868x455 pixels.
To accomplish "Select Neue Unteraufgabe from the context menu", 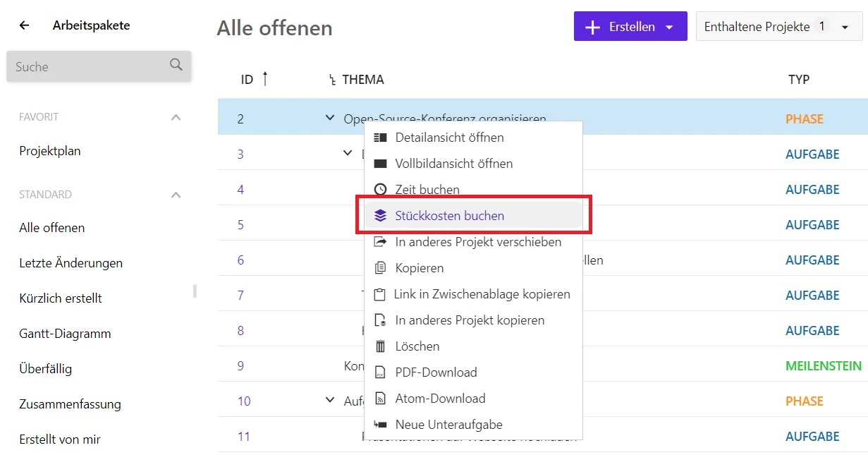I will 381,424.
